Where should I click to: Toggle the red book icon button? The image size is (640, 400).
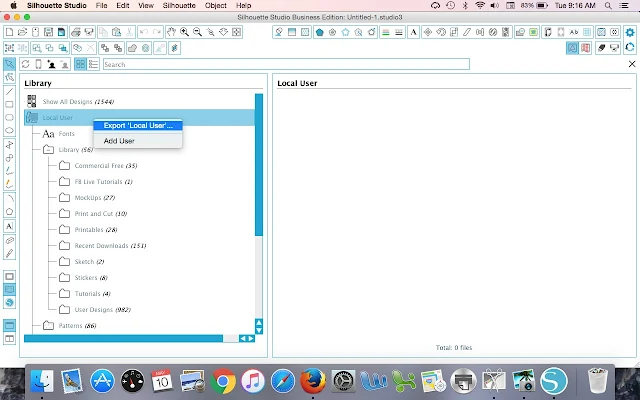pyautogui.click(x=585, y=48)
